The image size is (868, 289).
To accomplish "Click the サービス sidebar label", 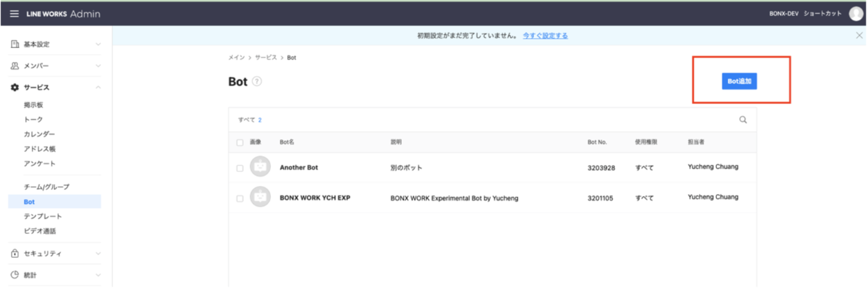I will [x=36, y=87].
